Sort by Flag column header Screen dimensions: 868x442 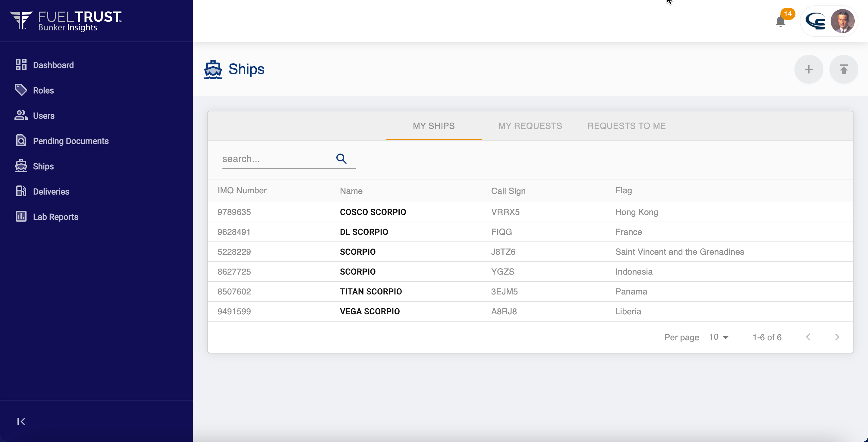(x=623, y=190)
